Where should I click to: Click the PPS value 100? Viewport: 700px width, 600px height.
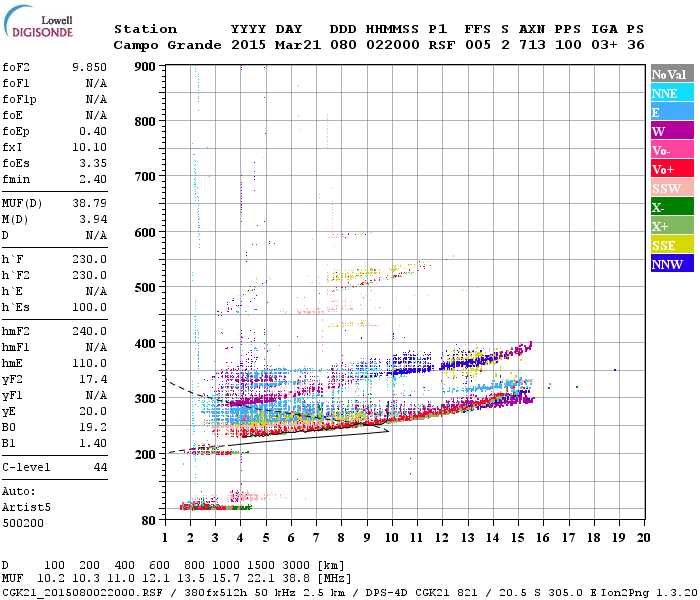(568, 45)
